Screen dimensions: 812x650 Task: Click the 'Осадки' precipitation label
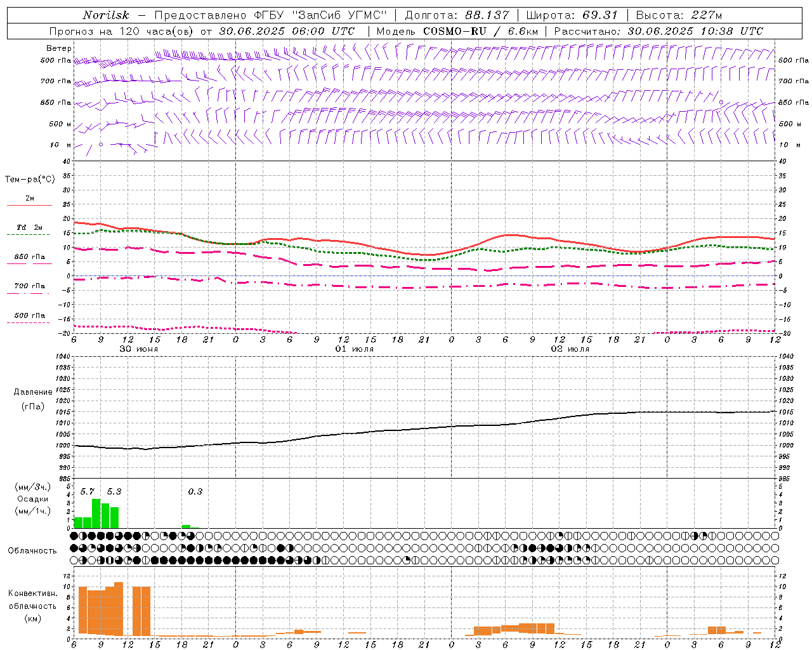pos(33,499)
